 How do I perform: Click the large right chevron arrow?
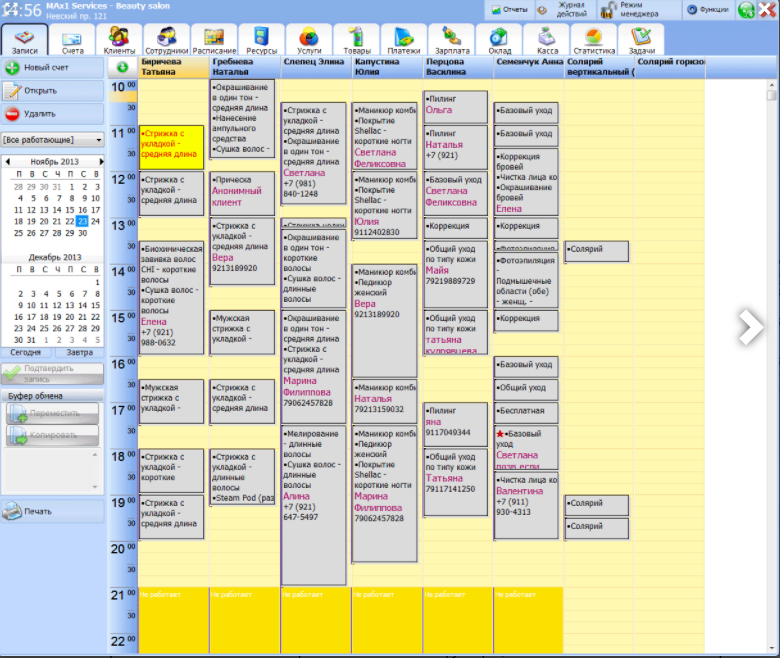750,327
